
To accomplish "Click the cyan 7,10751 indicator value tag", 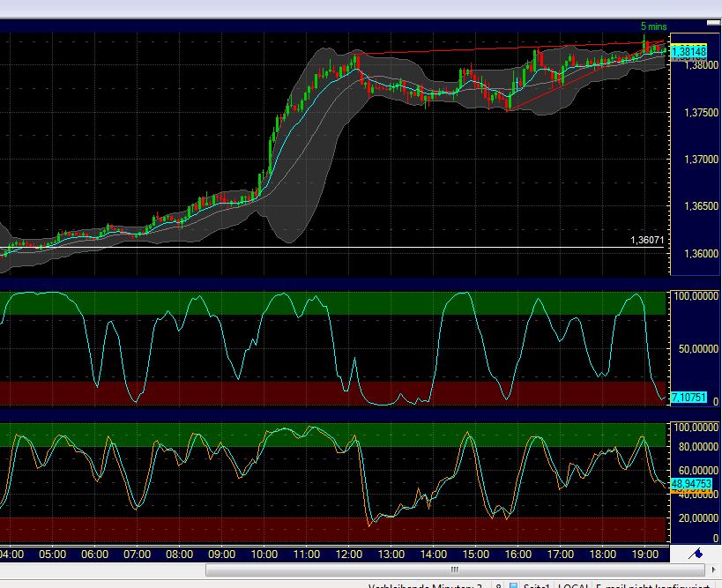I will click(688, 398).
